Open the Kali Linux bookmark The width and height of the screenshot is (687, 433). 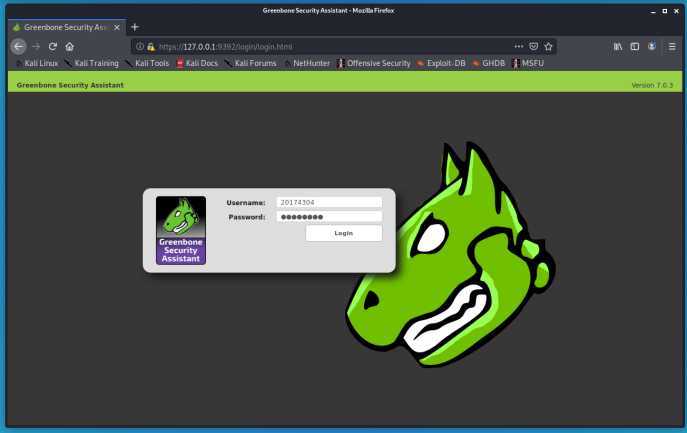37,63
